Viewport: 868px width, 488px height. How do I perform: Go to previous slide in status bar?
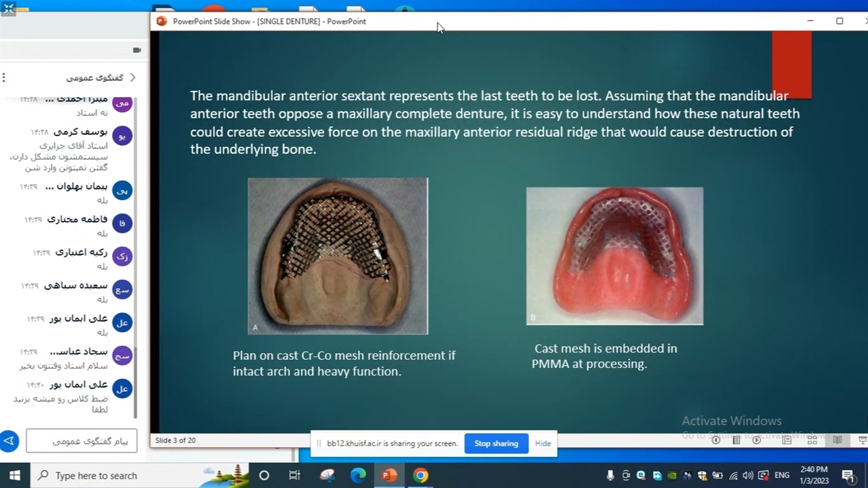click(715, 440)
